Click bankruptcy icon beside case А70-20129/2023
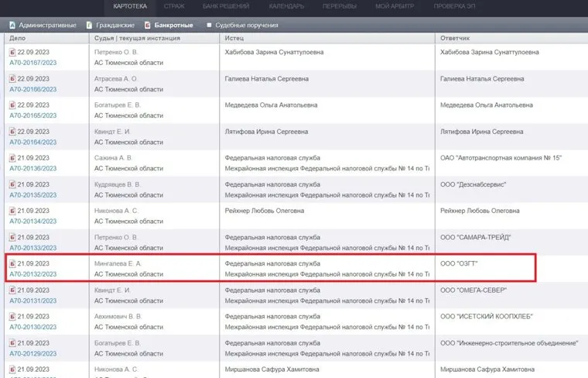 [12, 342]
